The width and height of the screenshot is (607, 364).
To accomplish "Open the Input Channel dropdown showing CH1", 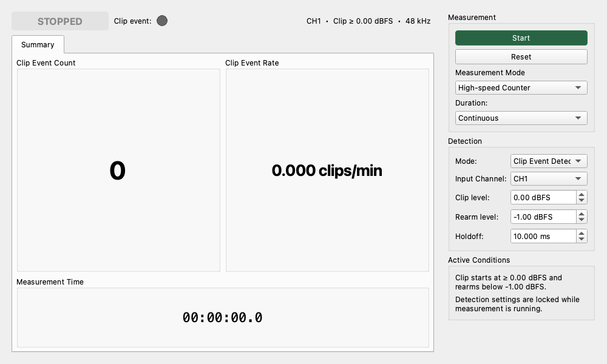I will 549,179.
